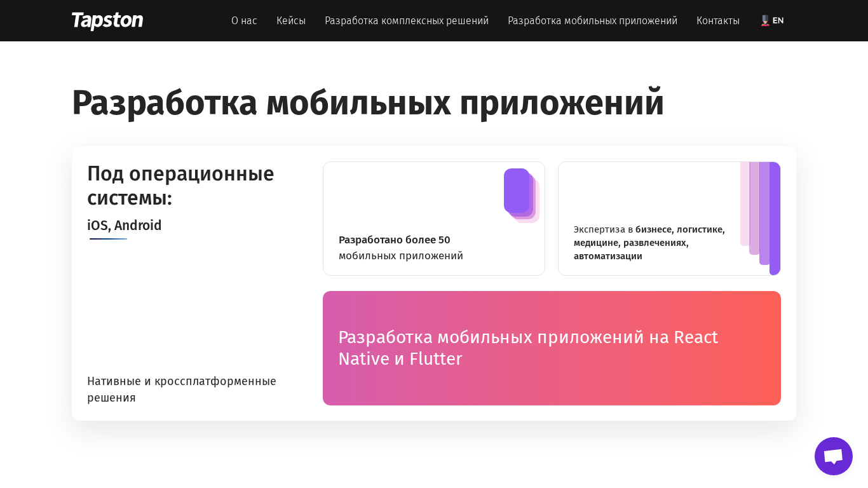Click the 'Разработано более 50' card
Image resolution: width=868 pixels, height=488 pixels.
pos(434,219)
